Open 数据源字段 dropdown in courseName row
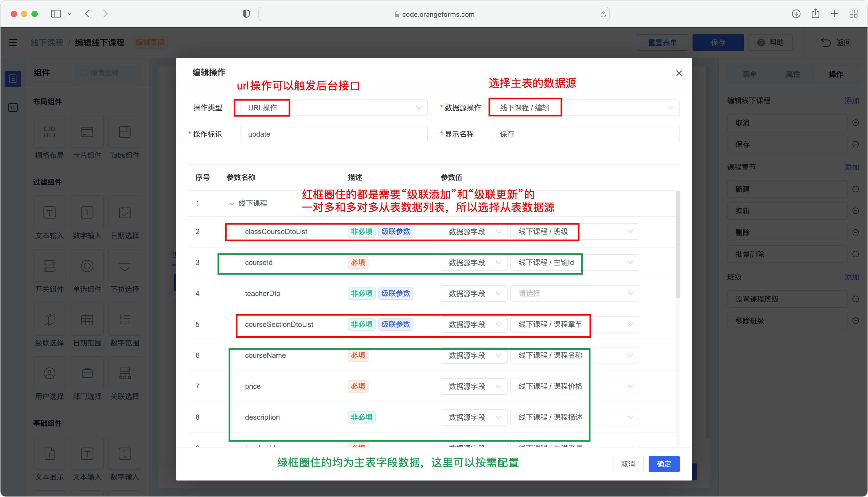868x497 pixels. click(474, 356)
